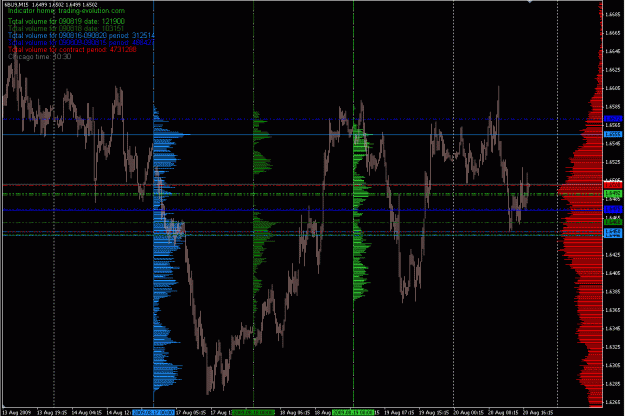
Task: Click the '20 Aug 00:15' time label
Action: click(468, 412)
